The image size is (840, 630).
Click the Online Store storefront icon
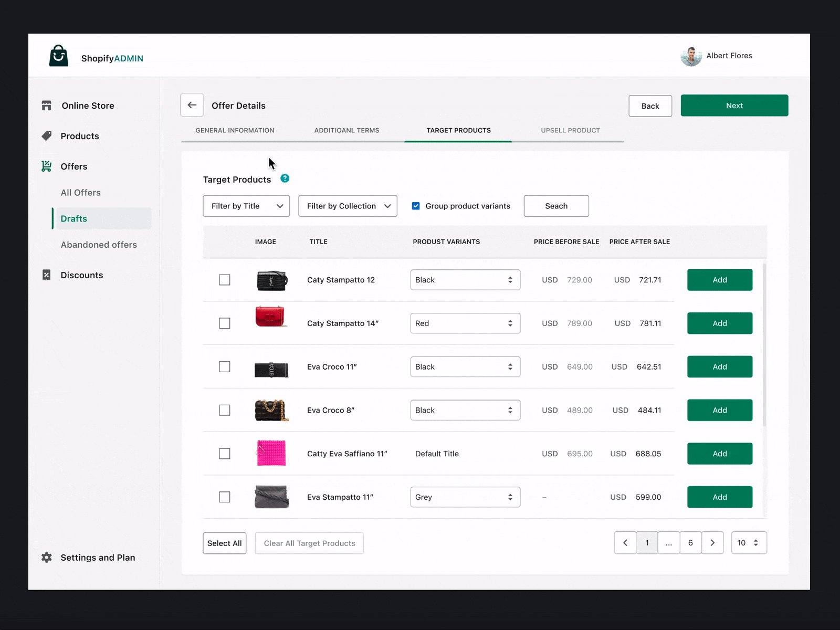point(47,106)
